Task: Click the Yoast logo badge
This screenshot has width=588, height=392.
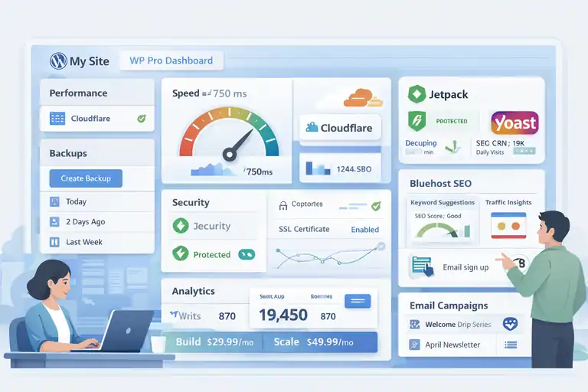Action: pyautogui.click(x=514, y=122)
